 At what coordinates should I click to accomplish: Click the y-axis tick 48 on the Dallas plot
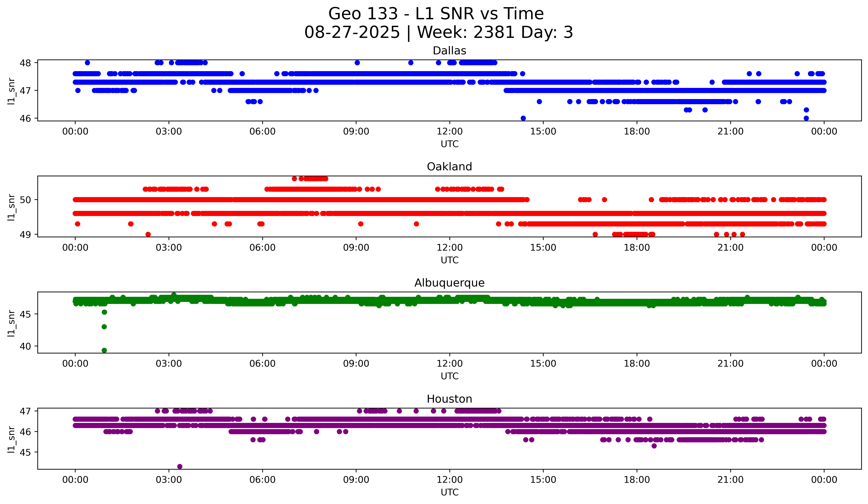(25, 63)
